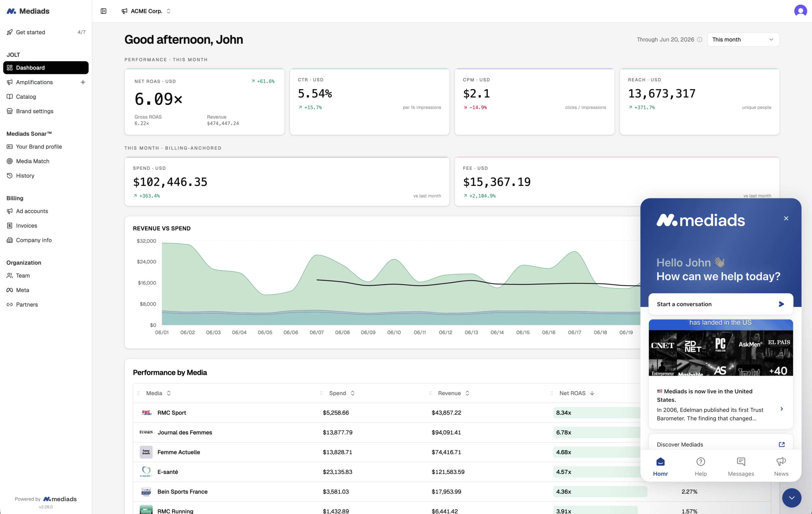Add new amplification with plus icon
The image size is (812, 514).
[82, 82]
